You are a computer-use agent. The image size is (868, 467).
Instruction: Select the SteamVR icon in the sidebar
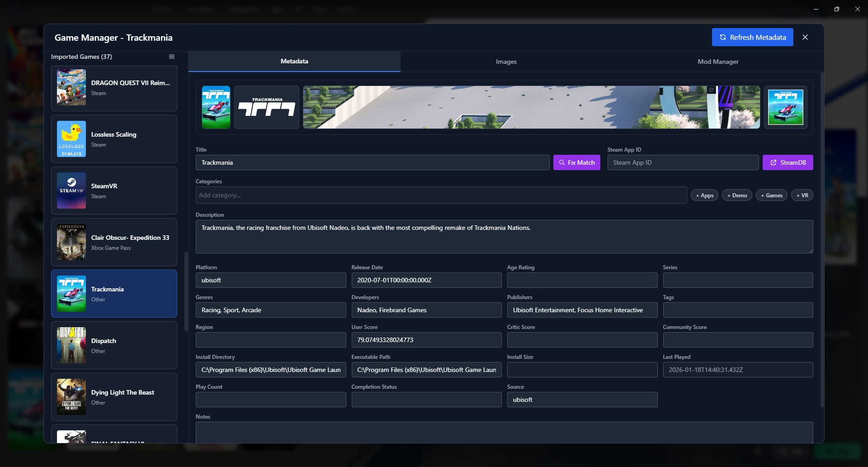(71, 191)
